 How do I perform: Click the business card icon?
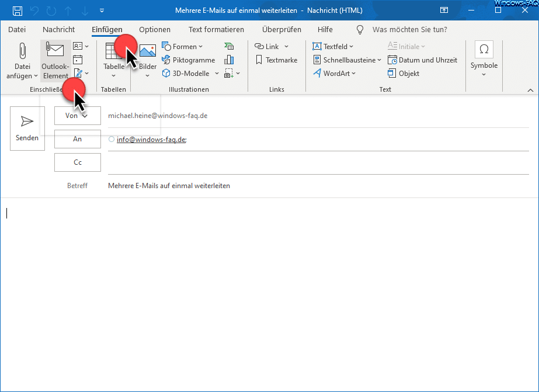[78, 46]
